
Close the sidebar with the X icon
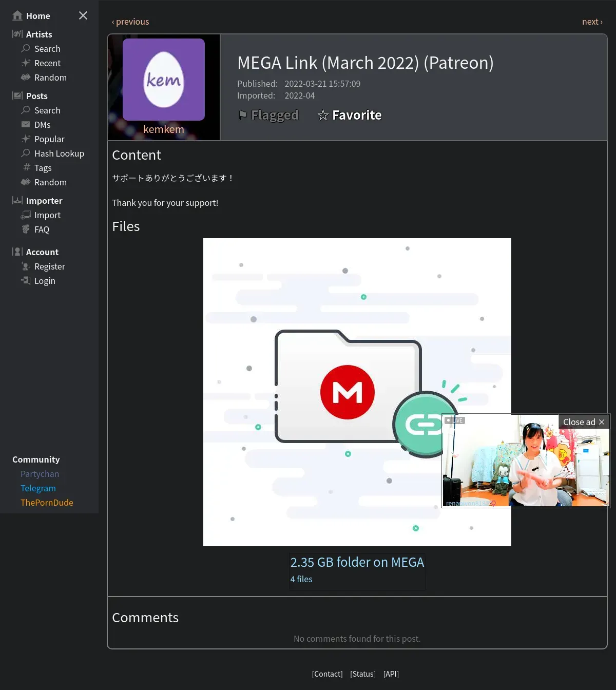click(x=83, y=15)
